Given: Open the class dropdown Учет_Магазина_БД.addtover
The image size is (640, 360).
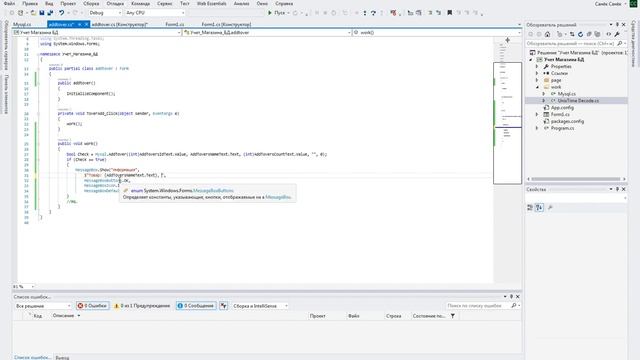Looking at the screenshot, I should click(x=267, y=32).
